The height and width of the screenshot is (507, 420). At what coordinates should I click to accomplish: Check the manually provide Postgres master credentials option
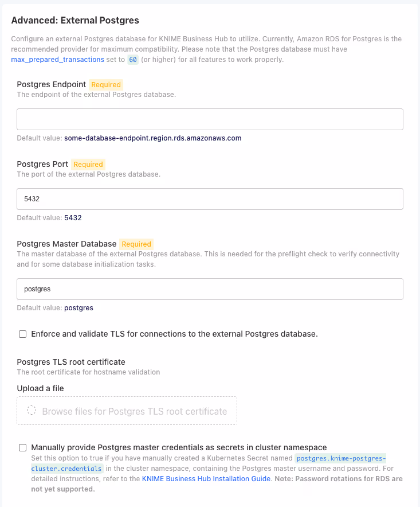click(x=22, y=447)
